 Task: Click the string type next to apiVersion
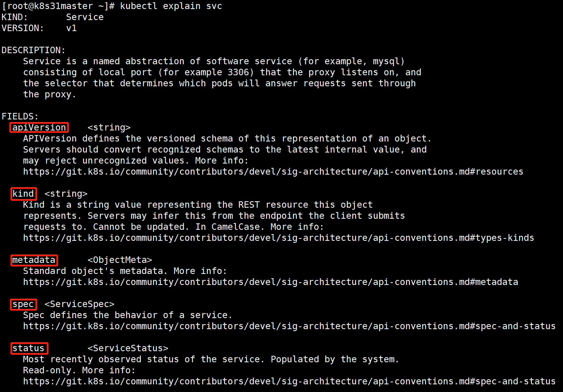tap(109, 127)
